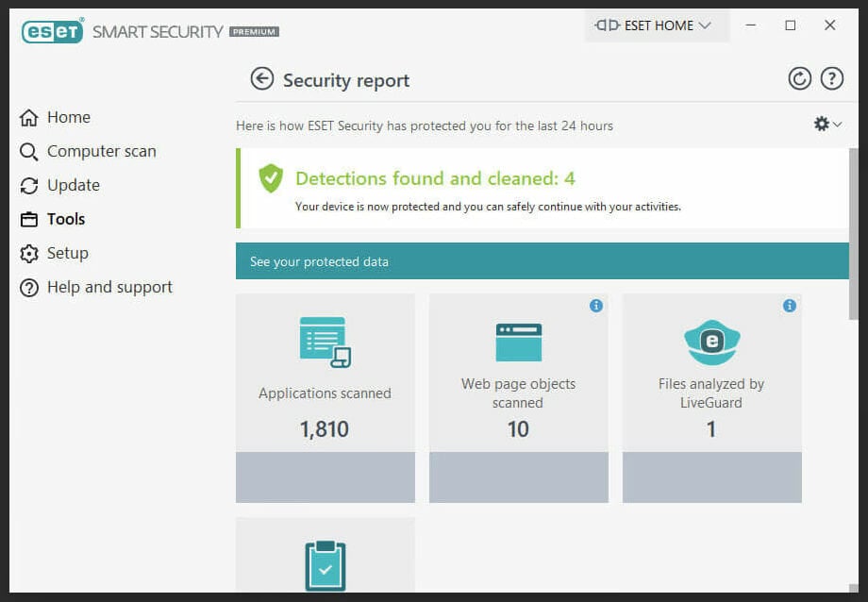
Task: Show info for Files analyzed by LiveGuard
Action: pyautogui.click(x=790, y=306)
